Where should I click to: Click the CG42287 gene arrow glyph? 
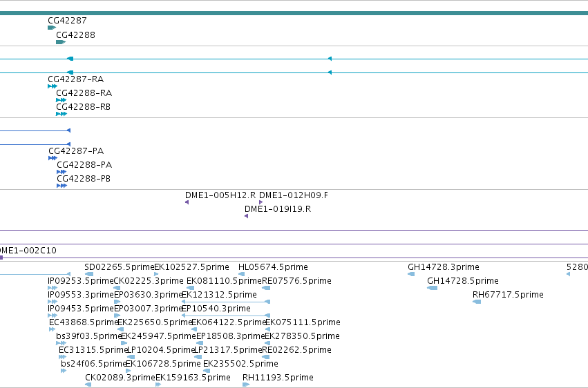tap(52, 28)
